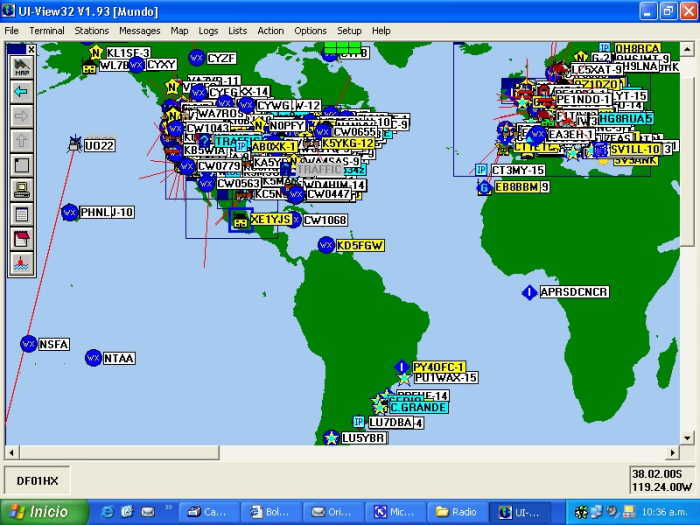The image size is (700, 525).
Task: Open the Action menu
Action: [271, 31]
